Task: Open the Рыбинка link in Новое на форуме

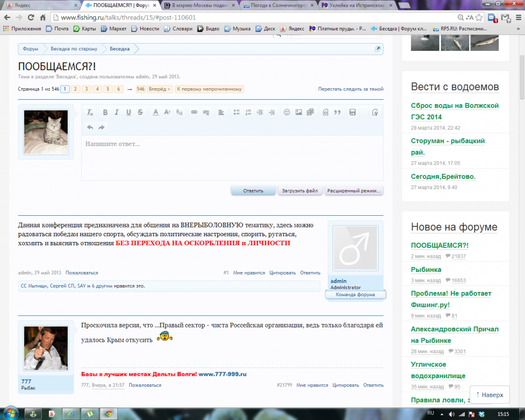Action: click(x=426, y=269)
